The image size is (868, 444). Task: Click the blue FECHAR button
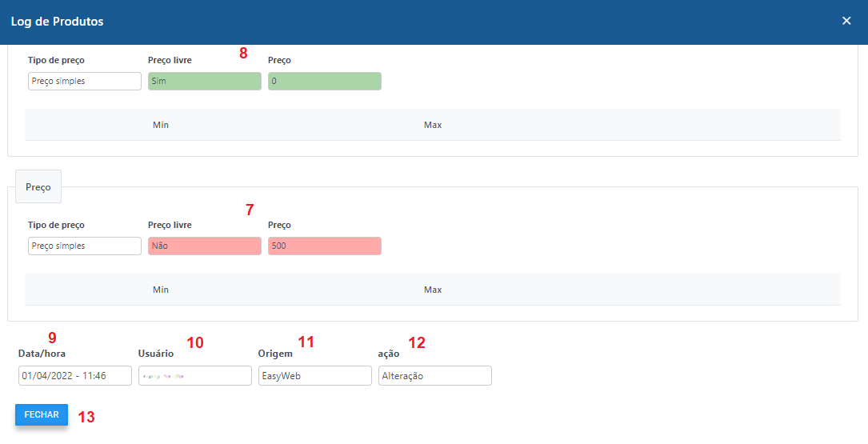coord(41,414)
